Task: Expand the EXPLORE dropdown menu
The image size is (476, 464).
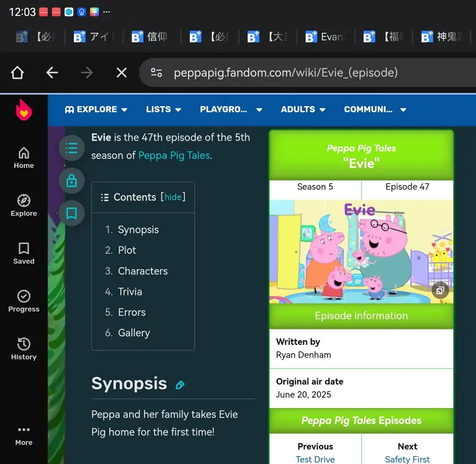Action: point(96,110)
